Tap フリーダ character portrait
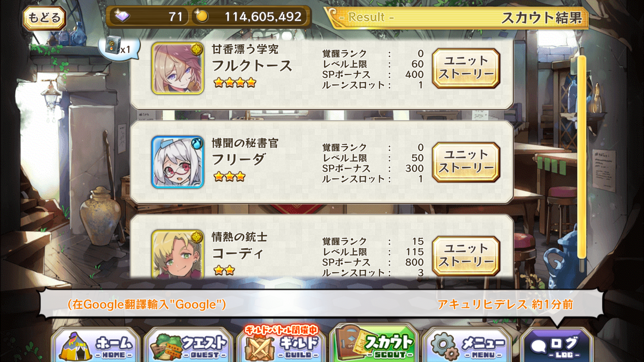644x362 pixels. 178,162
